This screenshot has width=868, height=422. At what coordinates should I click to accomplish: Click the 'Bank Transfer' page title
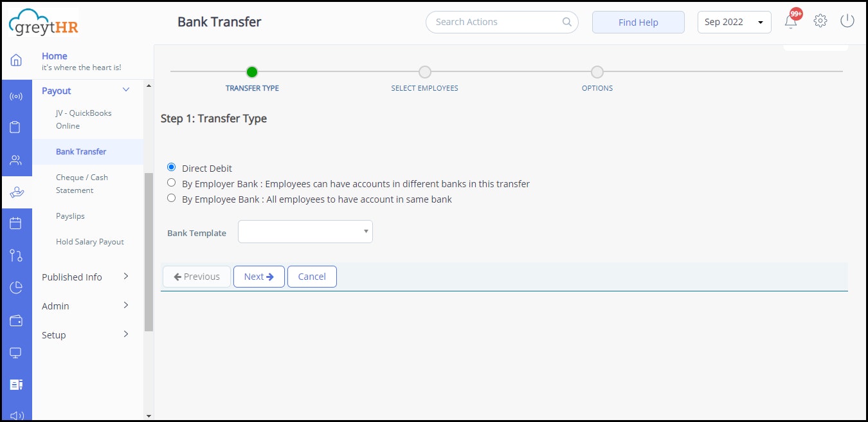tap(219, 22)
